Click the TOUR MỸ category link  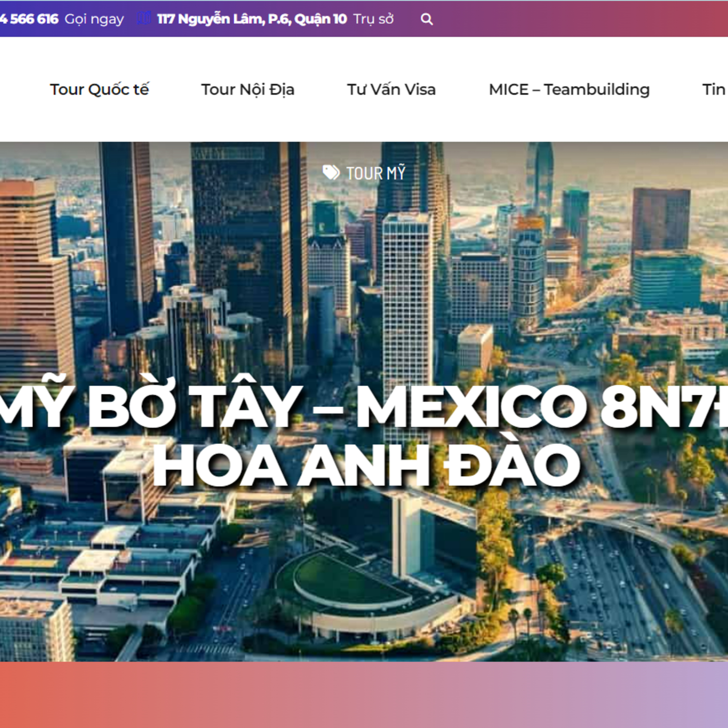pos(376,173)
